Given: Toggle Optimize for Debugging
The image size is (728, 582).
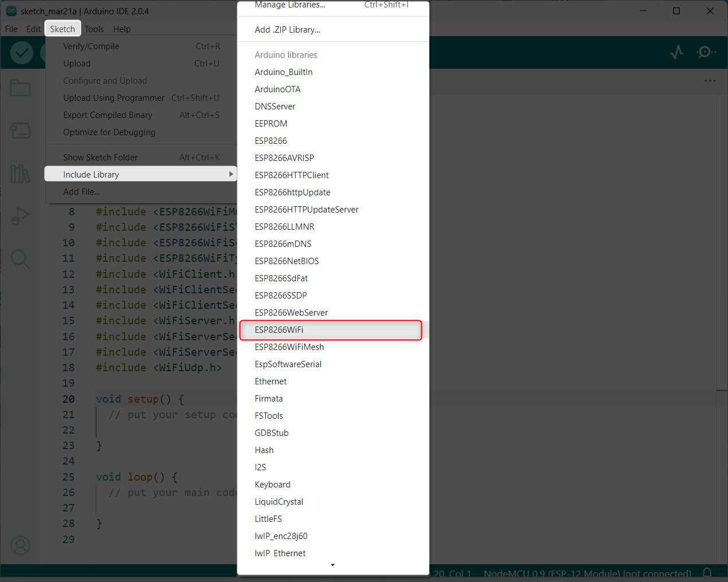Looking at the screenshot, I should (141, 132).
